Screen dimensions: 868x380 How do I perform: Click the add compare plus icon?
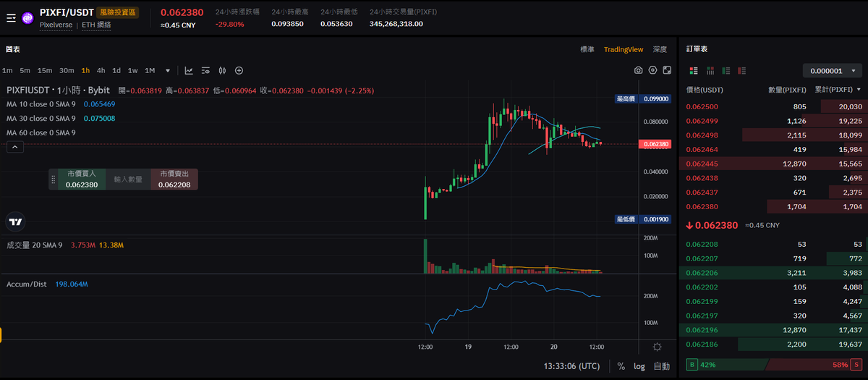pyautogui.click(x=239, y=70)
